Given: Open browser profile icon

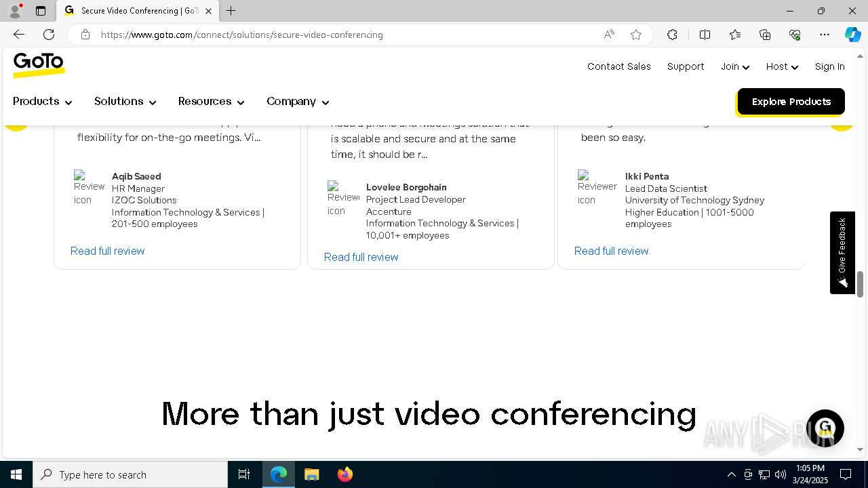Looking at the screenshot, I should 15,11.
